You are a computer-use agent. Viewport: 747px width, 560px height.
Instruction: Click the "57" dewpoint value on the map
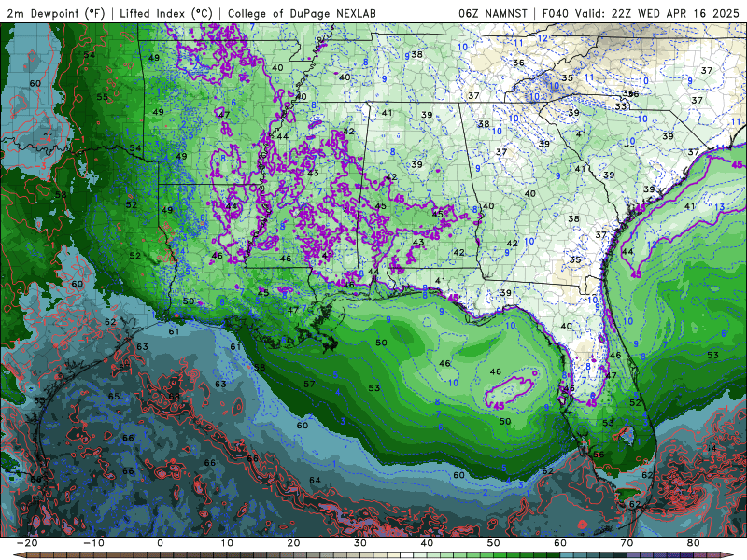coord(309,384)
